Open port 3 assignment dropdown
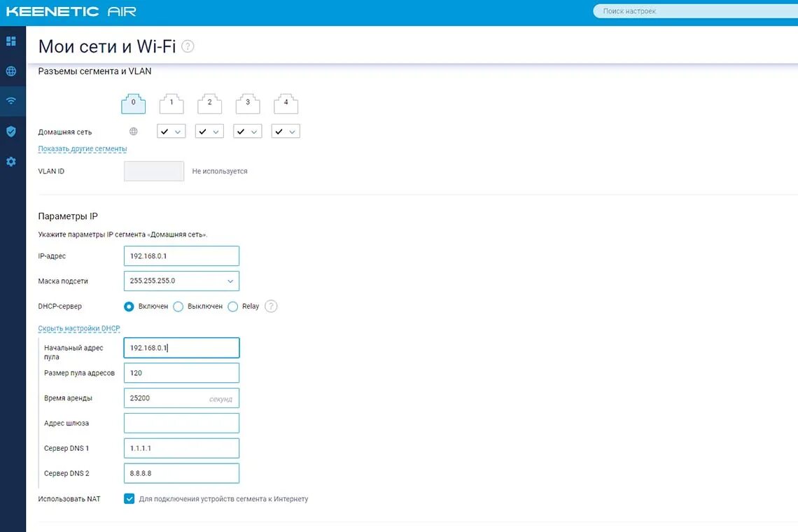The width and height of the screenshot is (798, 532). [x=248, y=132]
